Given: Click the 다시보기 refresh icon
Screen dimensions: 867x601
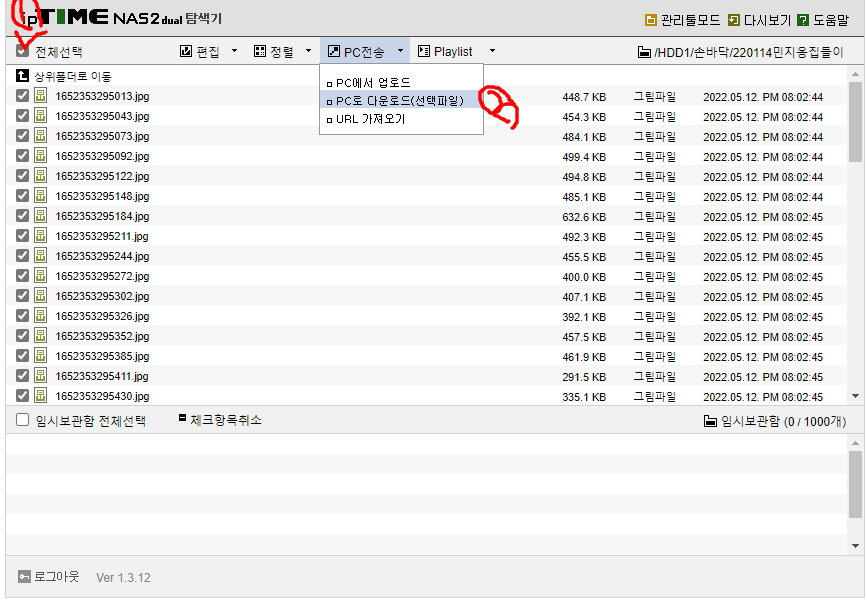Looking at the screenshot, I should [x=734, y=20].
